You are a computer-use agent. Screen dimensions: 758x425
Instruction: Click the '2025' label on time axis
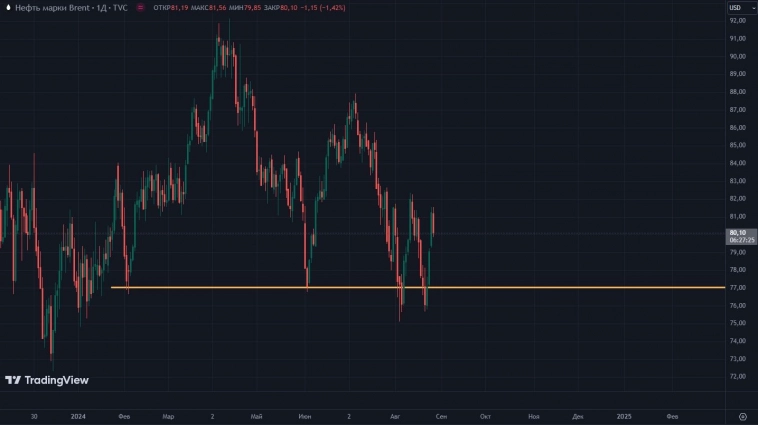pyautogui.click(x=624, y=416)
